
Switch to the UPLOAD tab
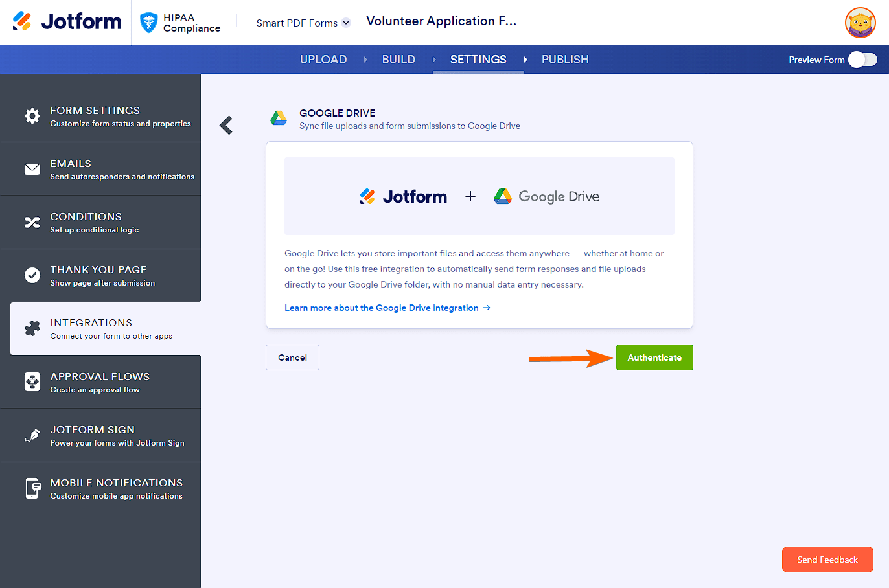tap(323, 60)
